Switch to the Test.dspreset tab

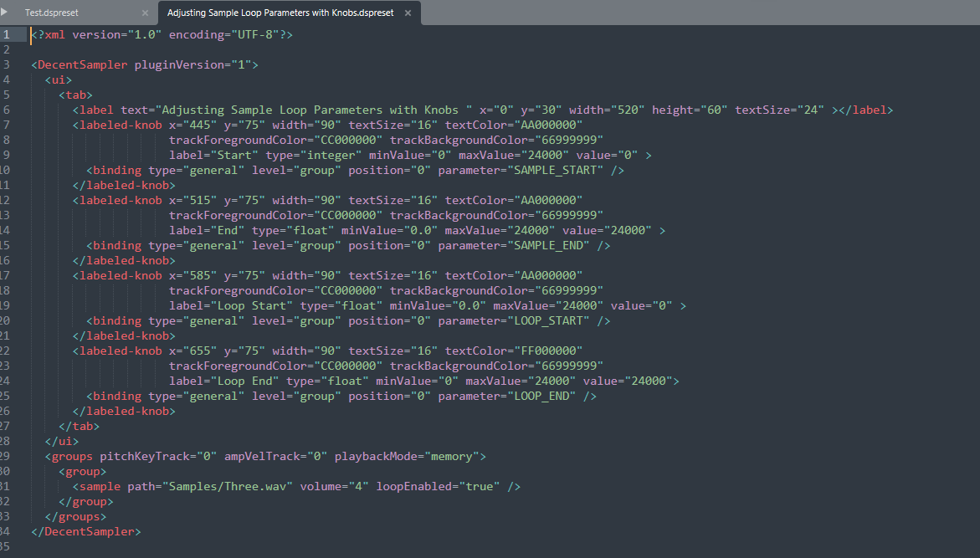tap(52, 13)
